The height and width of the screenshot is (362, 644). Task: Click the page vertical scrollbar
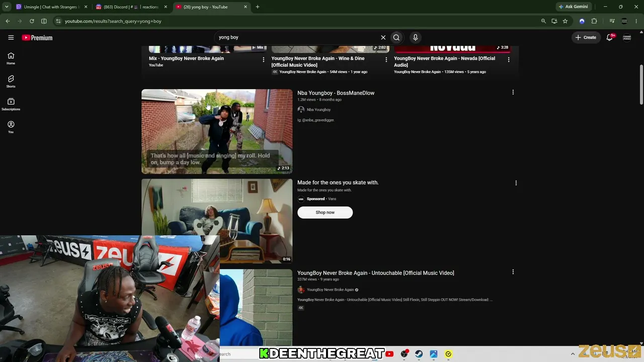[641, 85]
